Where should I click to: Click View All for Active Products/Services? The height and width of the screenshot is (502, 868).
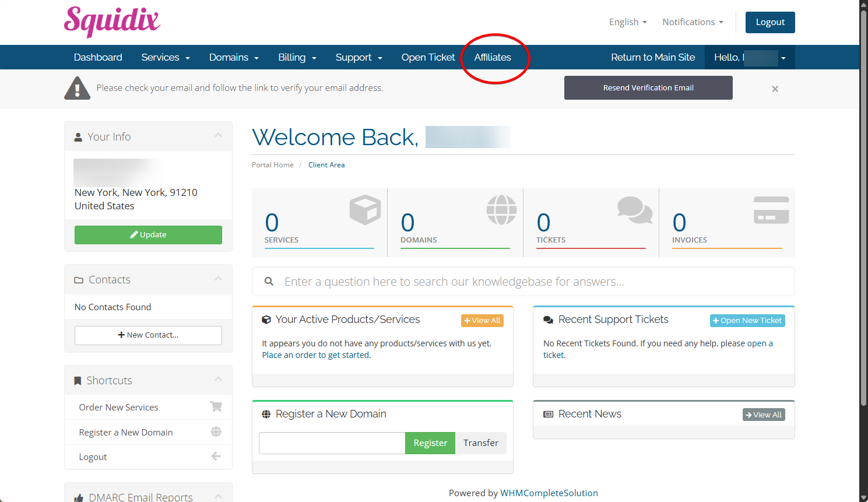pos(482,321)
